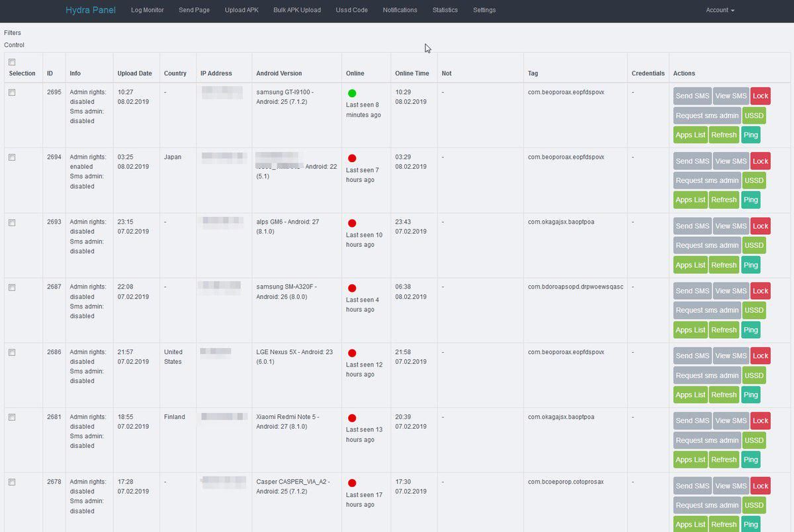794x532 pixels.
Task: Check the selection box for ID 2681
Action: 12,418
